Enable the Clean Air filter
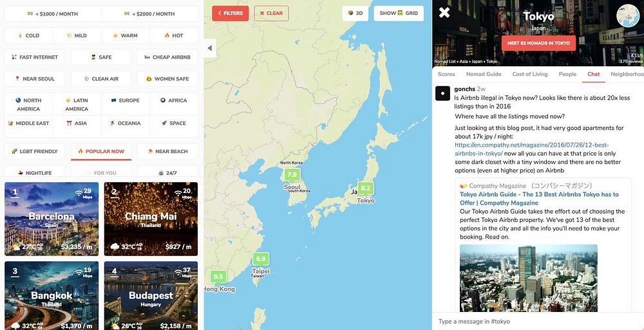 (x=101, y=79)
